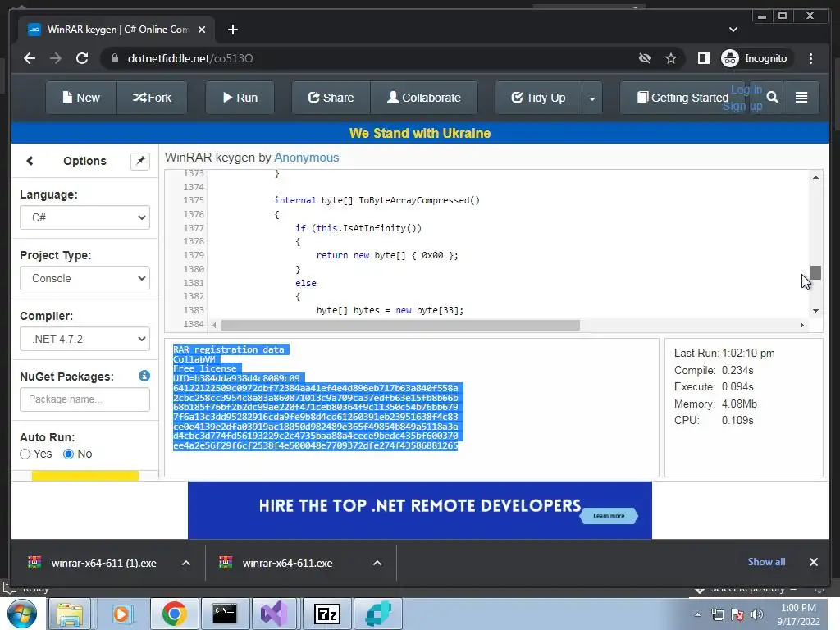
Task: Click the taskbar clock
Action: (798, 614)
